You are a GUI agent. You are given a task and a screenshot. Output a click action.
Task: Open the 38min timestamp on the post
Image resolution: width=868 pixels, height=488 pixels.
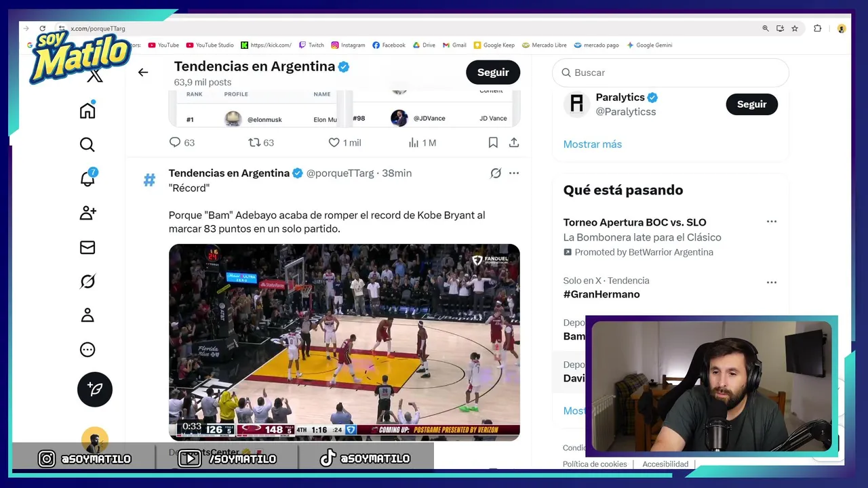click(397, 174)
